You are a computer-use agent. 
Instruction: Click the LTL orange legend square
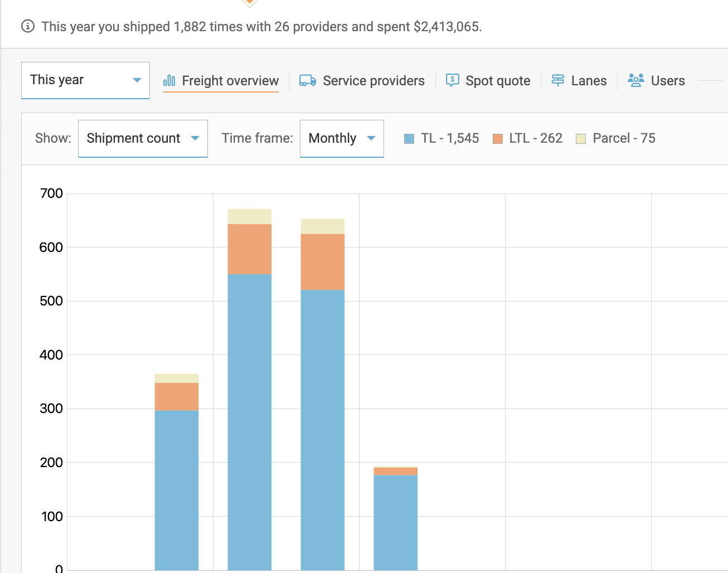pos(497,138)
